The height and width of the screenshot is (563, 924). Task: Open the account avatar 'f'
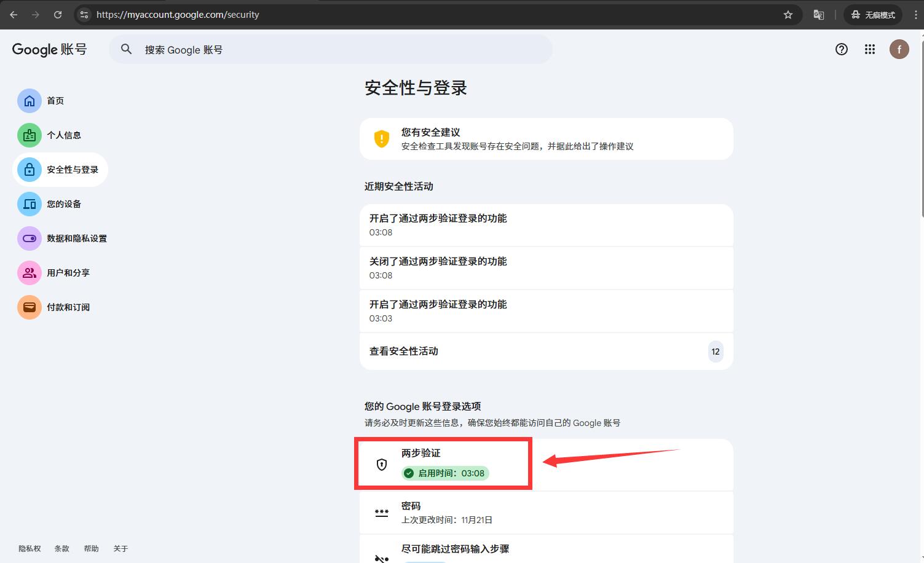pos(899,49)
